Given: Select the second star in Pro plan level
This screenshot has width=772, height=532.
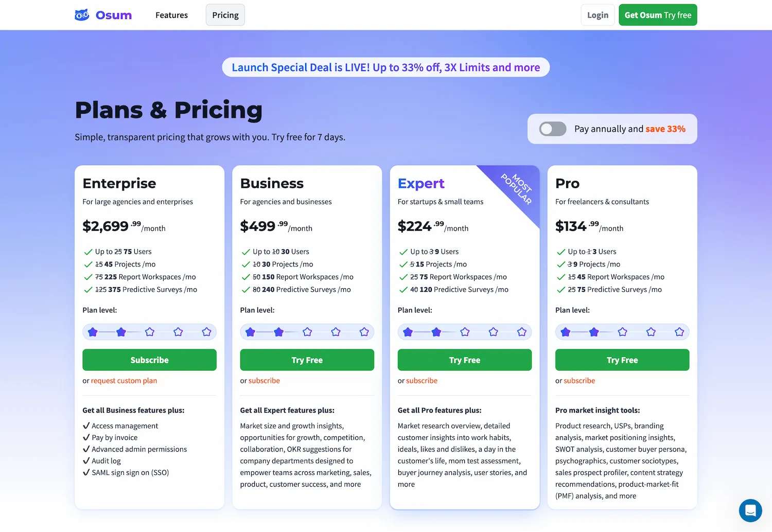Looking at the screenshot, I should [594, 332].
